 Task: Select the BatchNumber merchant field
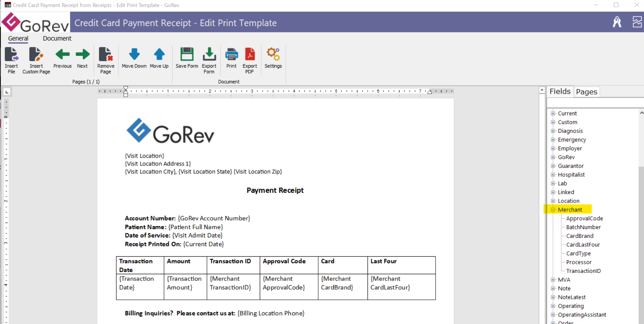[583, 227]
